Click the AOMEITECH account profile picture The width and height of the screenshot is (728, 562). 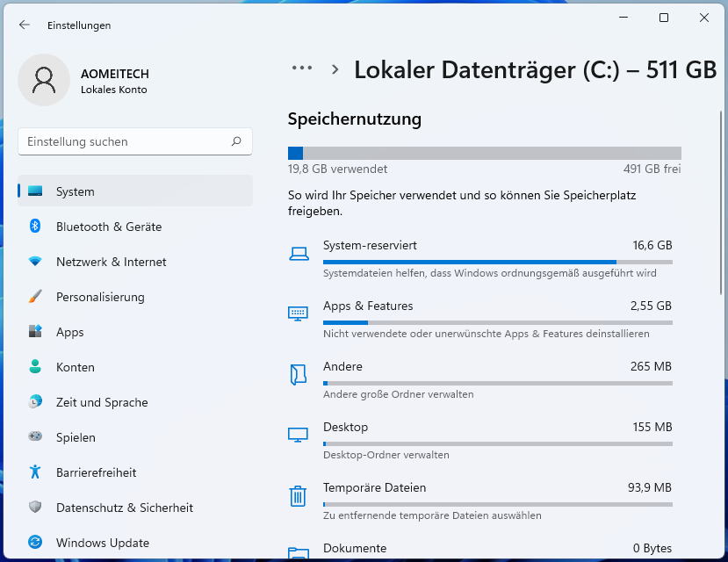(x=44, y=80)
